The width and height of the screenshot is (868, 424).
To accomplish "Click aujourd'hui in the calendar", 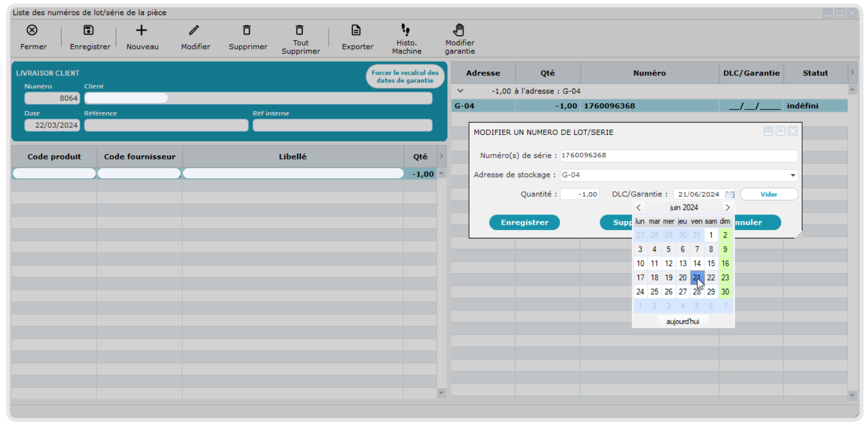I will coord(683,321).
